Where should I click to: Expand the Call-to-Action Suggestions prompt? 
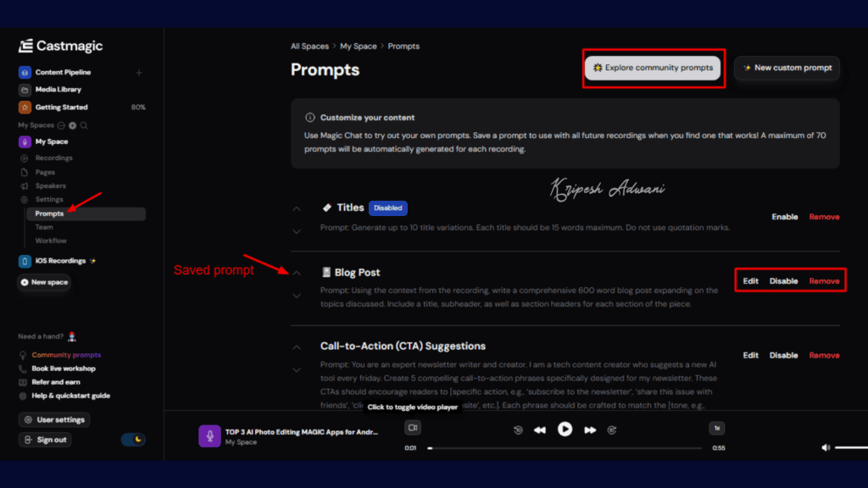pyautogui.click(x=297, y=370)
